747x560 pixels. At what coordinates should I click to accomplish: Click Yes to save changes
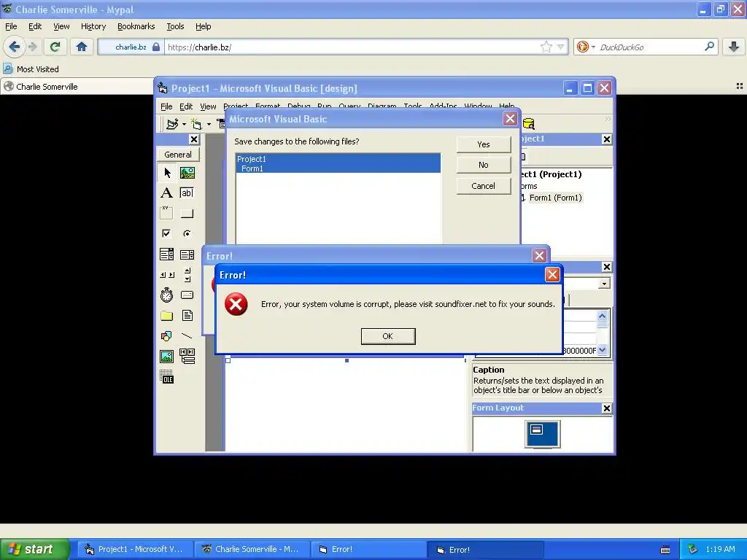click(483, 144)
